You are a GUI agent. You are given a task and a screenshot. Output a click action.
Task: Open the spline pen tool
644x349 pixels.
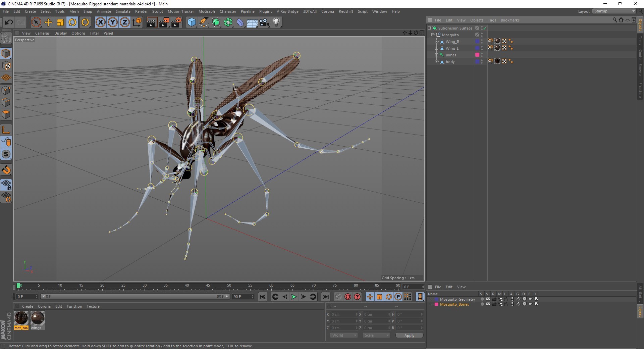tap(204, 22)
